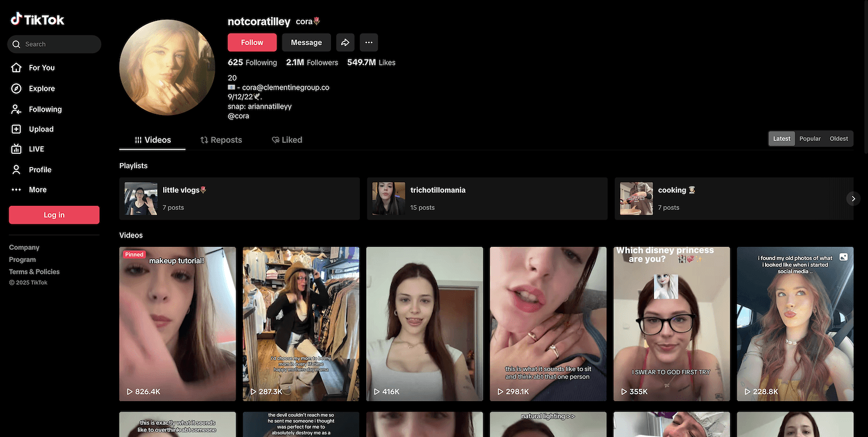Open the three-dot profile options button
This screenshot has height=437, width=868.
pos(369,42)
